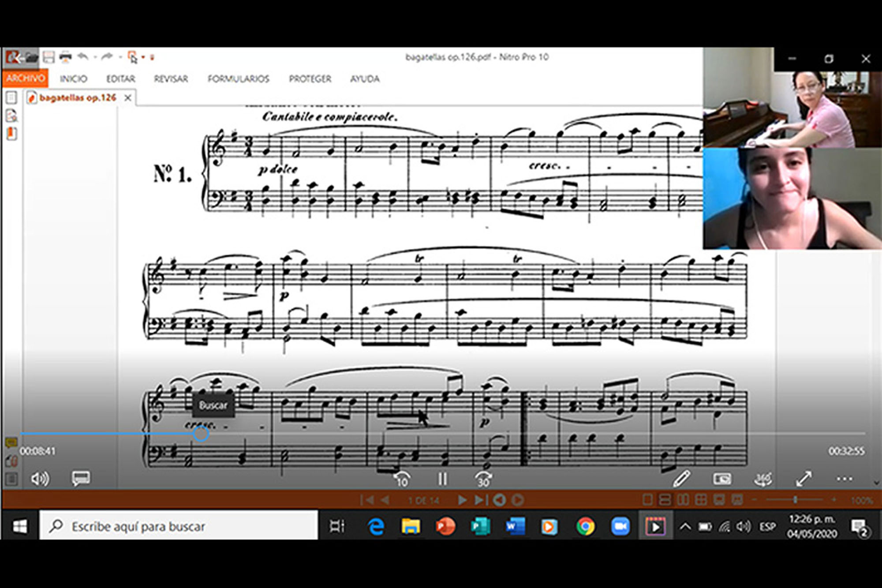Toggle 360 degree video mode
Screen dimensions: 882x588
click(x=763, y=479)
